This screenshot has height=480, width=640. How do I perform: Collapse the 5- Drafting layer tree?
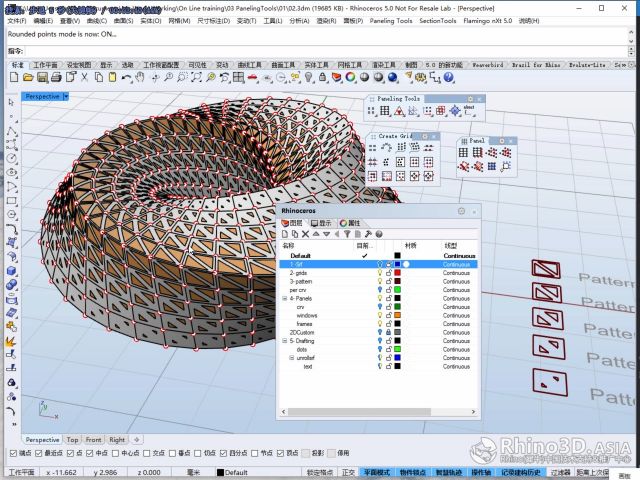284,341
